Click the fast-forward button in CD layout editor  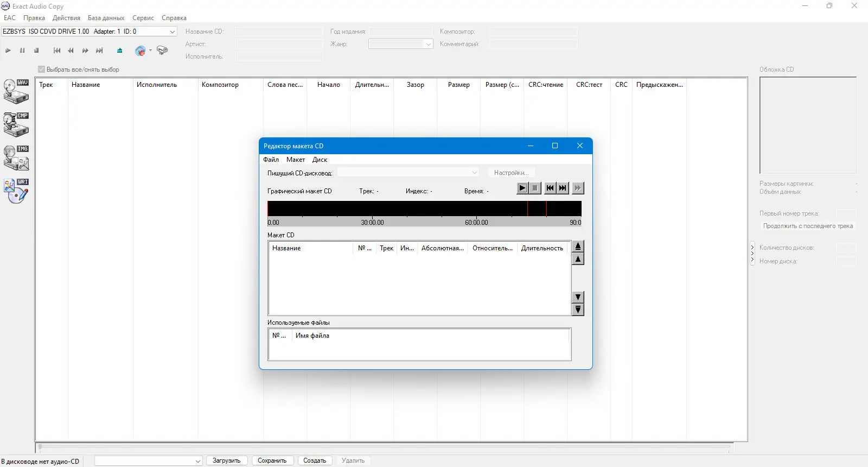pos(578,188)
